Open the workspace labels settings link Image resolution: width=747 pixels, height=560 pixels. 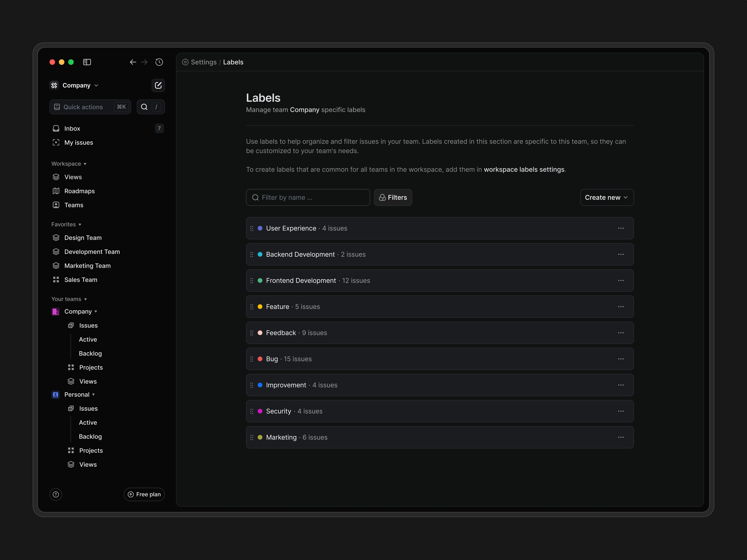[x=524, y=169]
